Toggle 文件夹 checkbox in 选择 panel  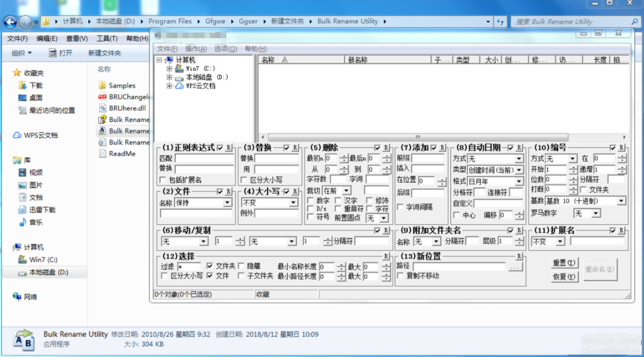[x=210, y=266]
